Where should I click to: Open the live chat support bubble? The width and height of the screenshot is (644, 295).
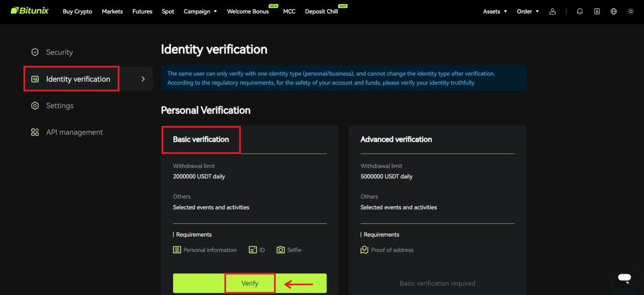click(624, 278)
